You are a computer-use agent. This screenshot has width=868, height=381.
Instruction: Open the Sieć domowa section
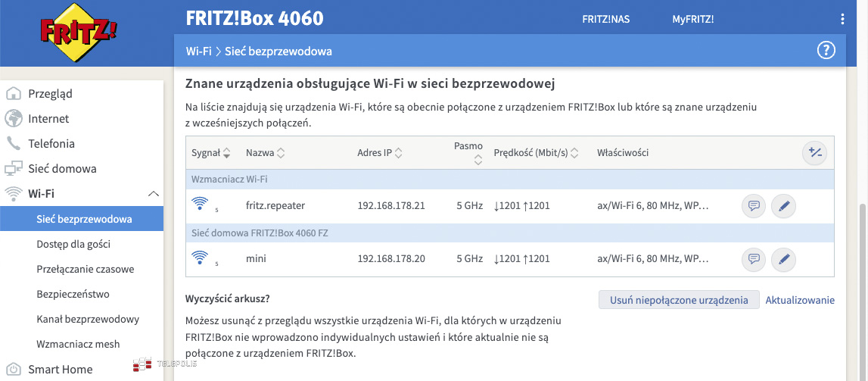tap(62, 169)
